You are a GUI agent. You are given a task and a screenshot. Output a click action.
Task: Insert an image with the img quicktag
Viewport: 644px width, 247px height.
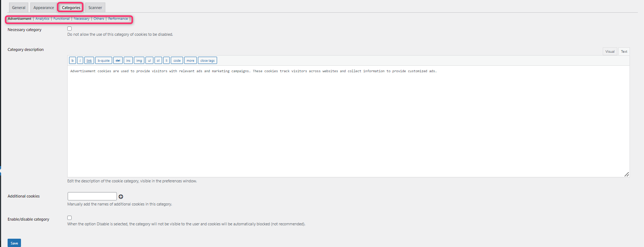(x=139, y=61)
